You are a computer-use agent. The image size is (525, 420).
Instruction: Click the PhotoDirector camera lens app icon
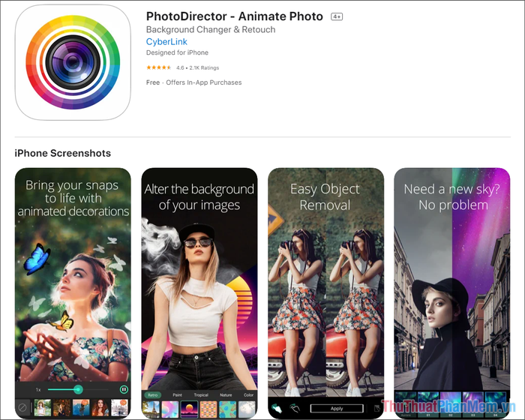[x=73, y=62]
